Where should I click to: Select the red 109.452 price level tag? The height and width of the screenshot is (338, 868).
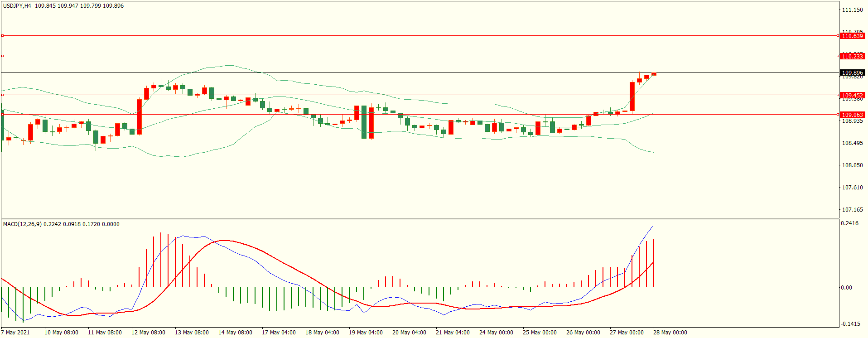pos(852,95)
